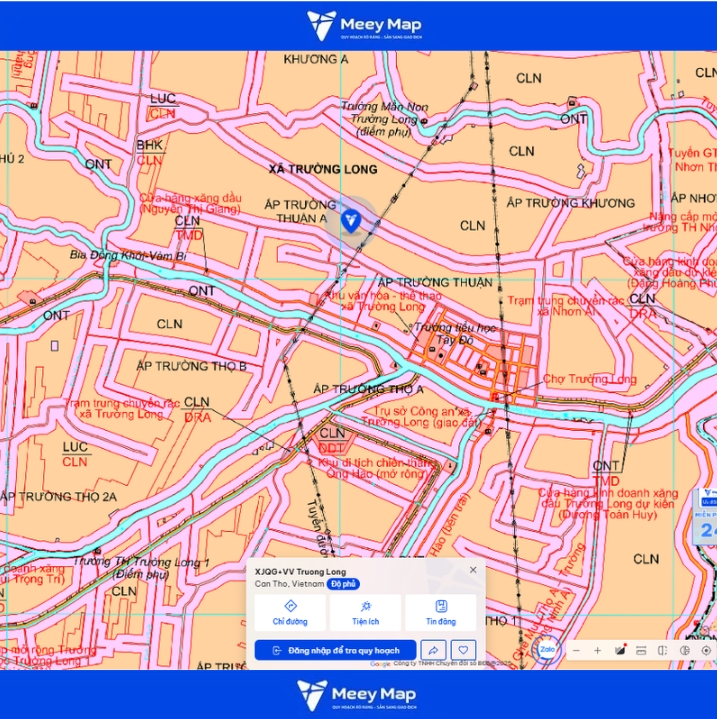Open the map layers icon with red dot

point(620,650)
